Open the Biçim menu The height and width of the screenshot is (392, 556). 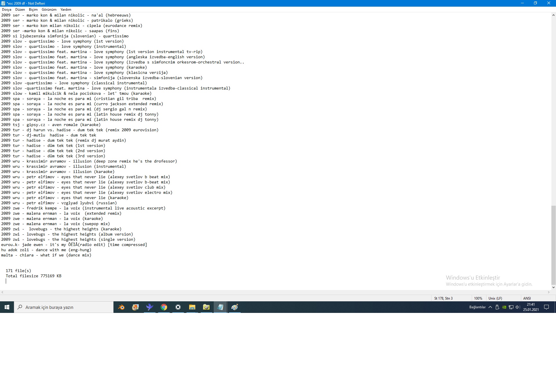33,10
